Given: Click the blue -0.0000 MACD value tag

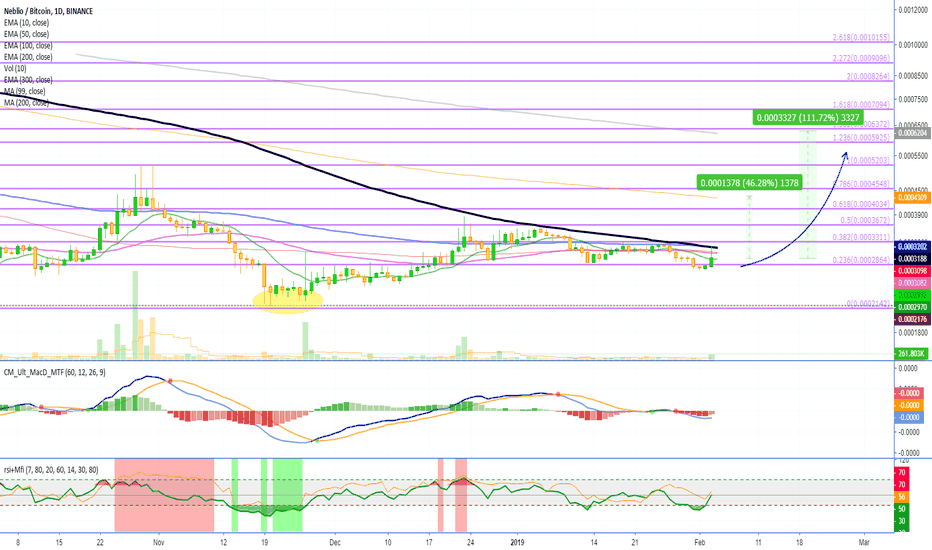Looking at the screenshot, I should [x=909, y=417].
